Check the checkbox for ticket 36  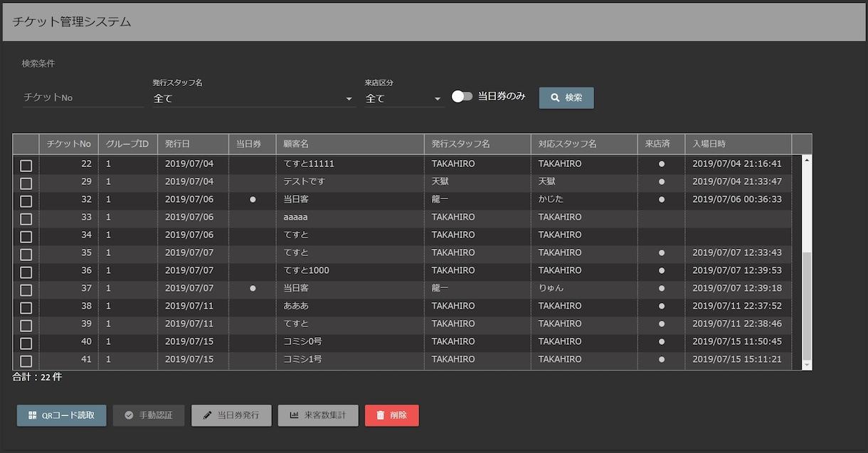[26, 272]
